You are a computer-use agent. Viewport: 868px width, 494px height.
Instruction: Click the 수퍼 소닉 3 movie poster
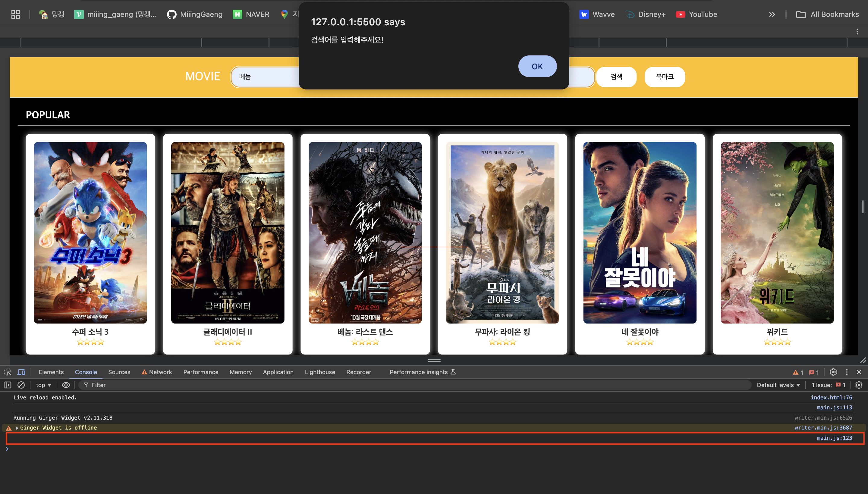coord(90,233)
